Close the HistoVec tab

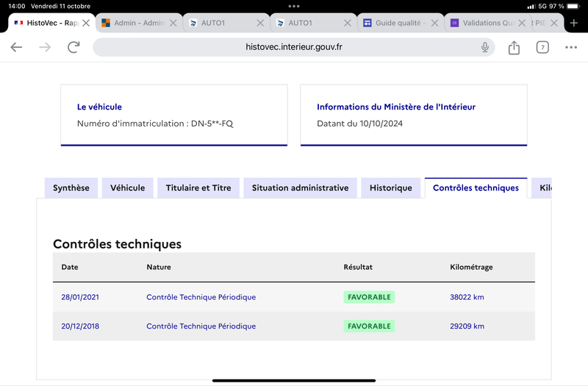pyautogui.click(x=86, y=24)
